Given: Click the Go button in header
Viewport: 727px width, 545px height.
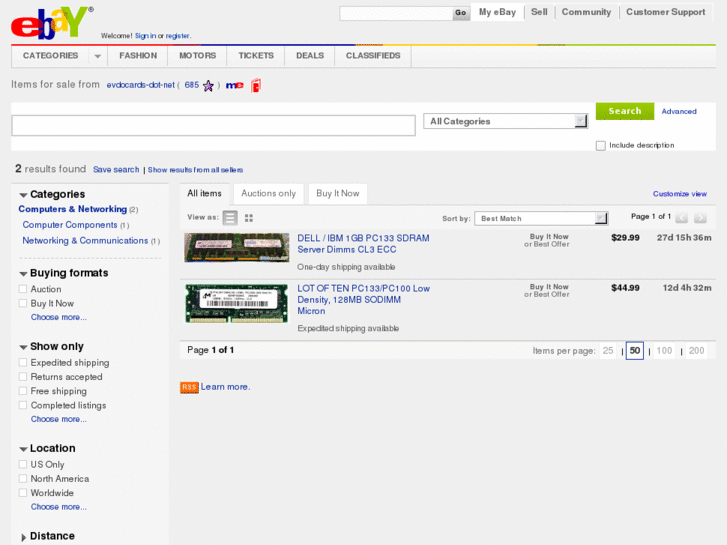Looking at the screenshot, I should click(460, 13).
